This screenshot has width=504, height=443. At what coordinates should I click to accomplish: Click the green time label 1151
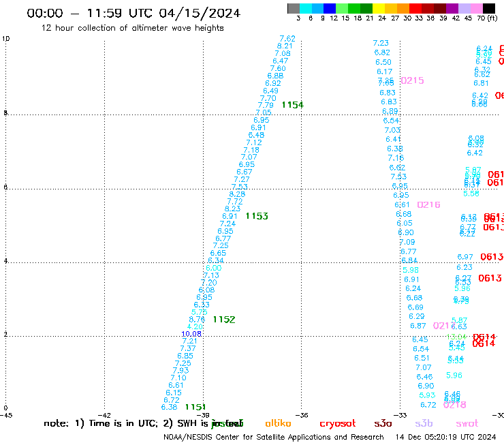(x=195, y=407)
